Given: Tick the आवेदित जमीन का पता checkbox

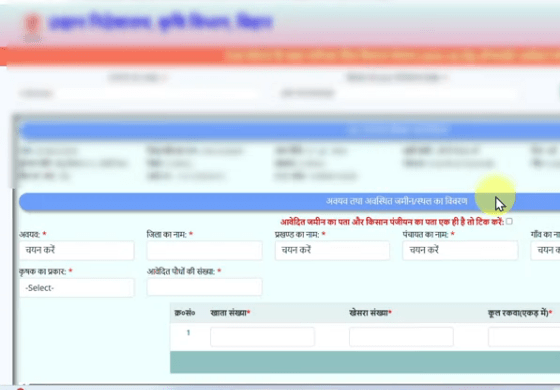Looking at the screenshot, I should 509,221.
